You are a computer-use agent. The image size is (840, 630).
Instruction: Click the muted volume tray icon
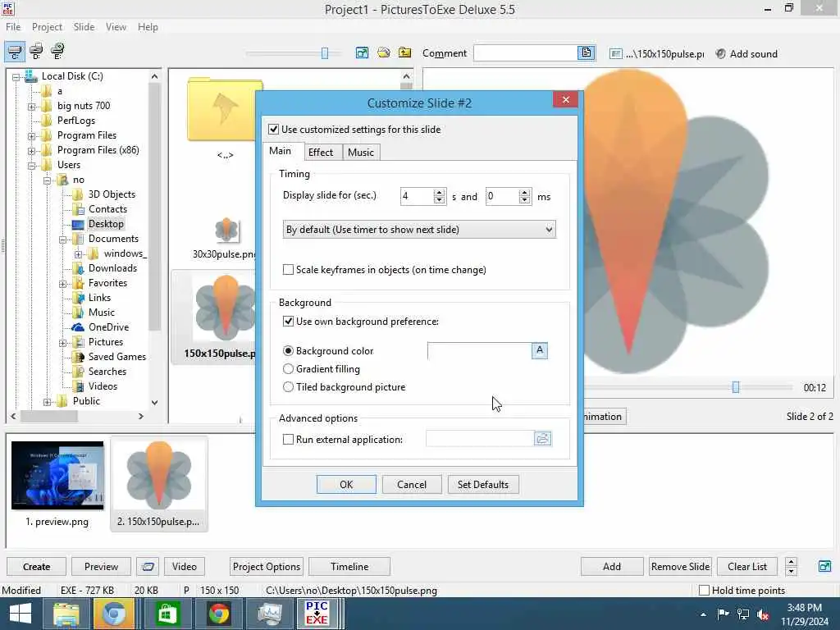[763, 614]
